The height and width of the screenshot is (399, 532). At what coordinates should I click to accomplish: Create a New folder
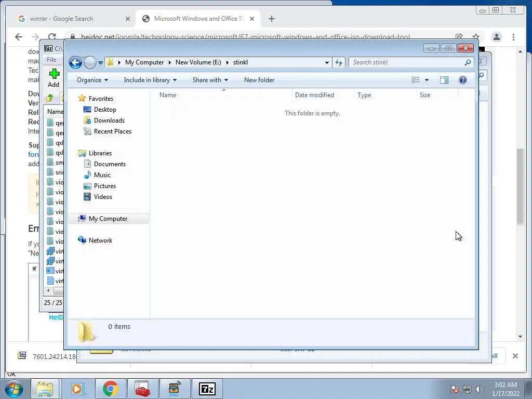coord(259,80)
